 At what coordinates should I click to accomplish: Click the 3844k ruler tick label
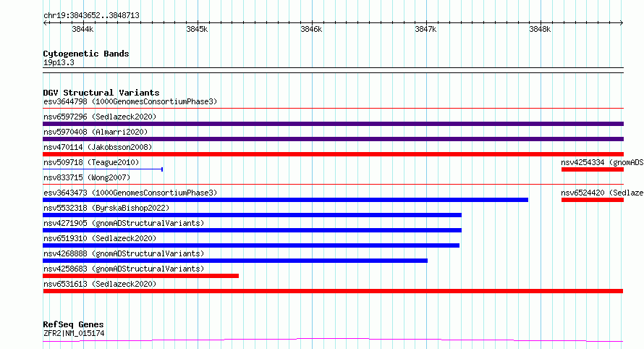point(82,29)
